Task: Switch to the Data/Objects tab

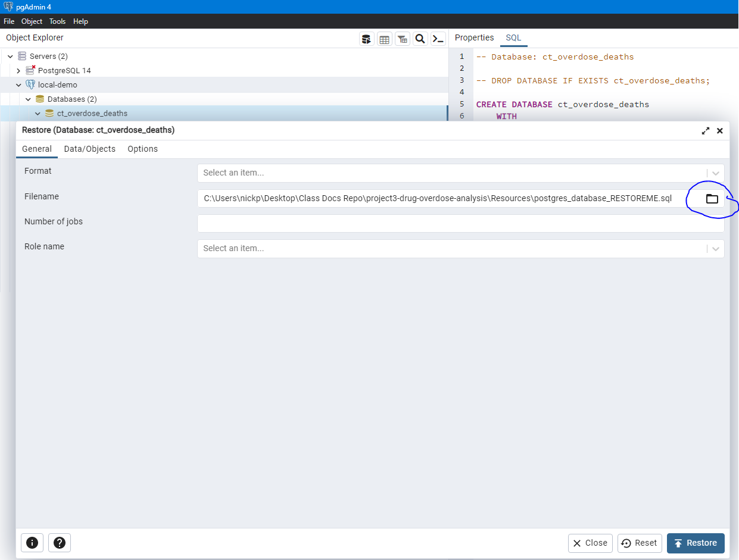Action: [x=90, y=149]
